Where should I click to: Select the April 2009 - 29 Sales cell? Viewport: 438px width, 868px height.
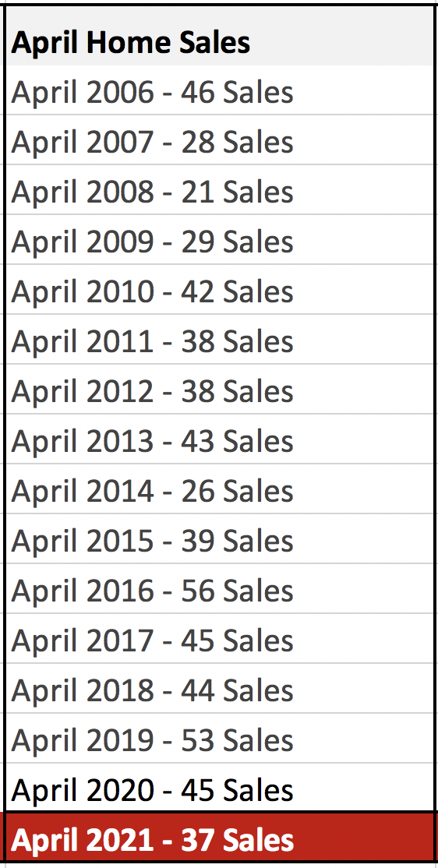point(219,240)
